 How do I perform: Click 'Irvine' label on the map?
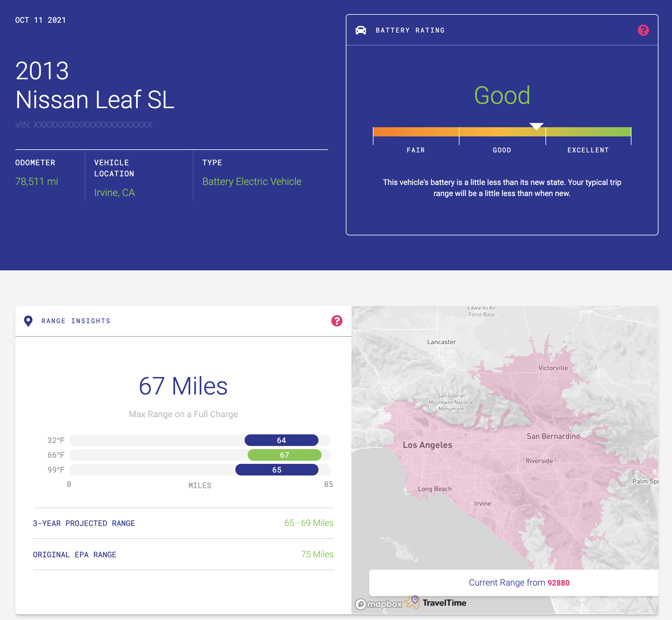482,503
